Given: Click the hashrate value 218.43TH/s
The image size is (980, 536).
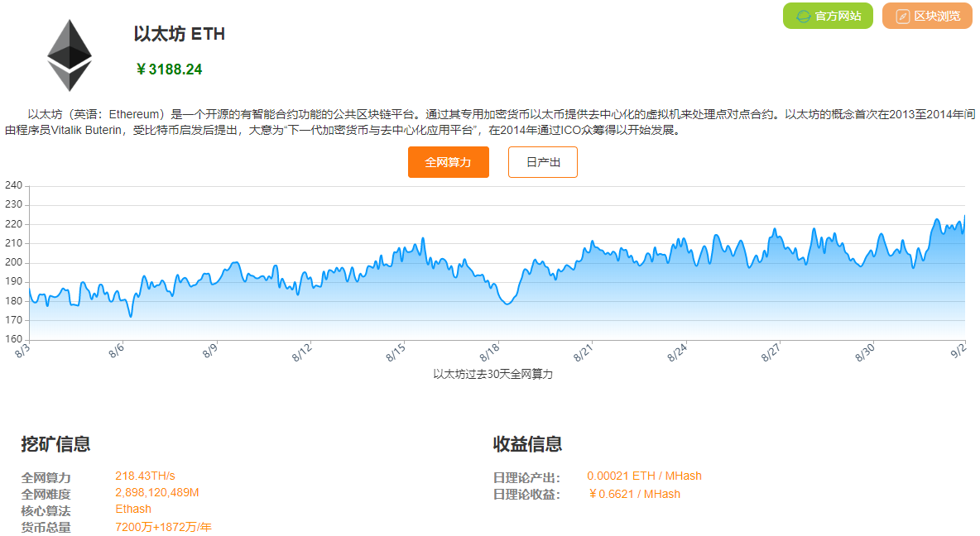Looking at the screenshot, I should click(x=145, y=476).
